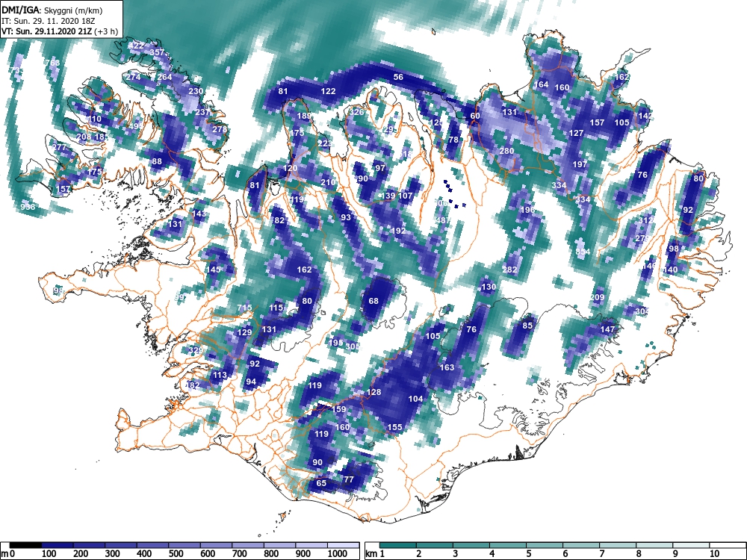
Task: Click visibility value '127' on the map
Action: tap(576, 133)
